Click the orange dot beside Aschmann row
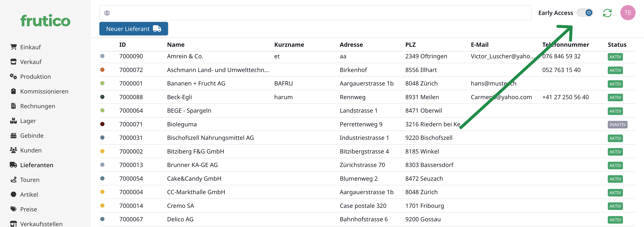Viewport: 644px width, 227px height. 102,70
